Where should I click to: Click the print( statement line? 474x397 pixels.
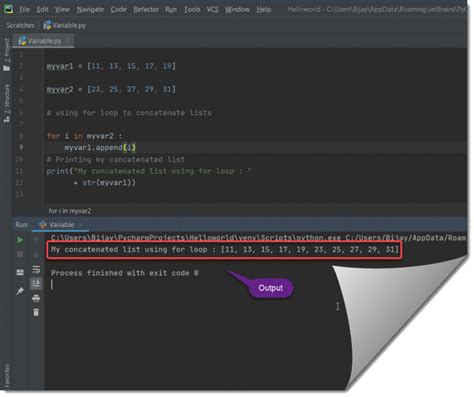(149, 171)
